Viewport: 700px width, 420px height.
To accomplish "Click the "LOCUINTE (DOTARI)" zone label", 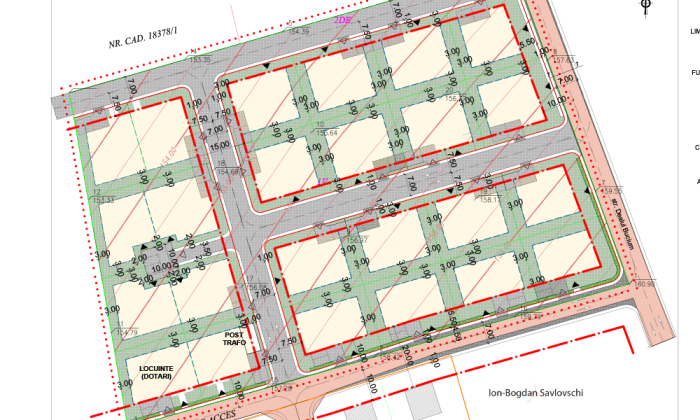I will 156,373.
